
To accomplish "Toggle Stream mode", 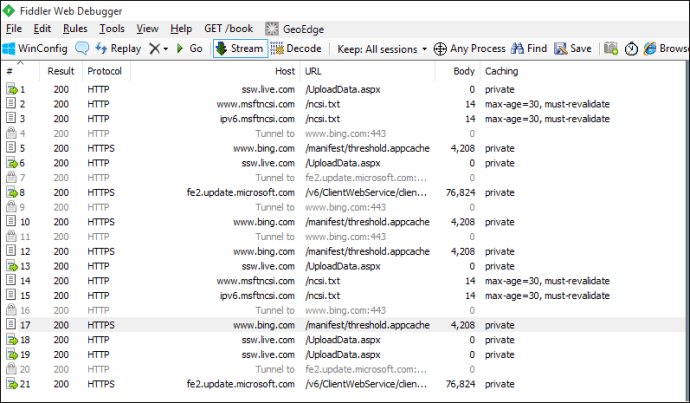I will (x=240, y=48).
